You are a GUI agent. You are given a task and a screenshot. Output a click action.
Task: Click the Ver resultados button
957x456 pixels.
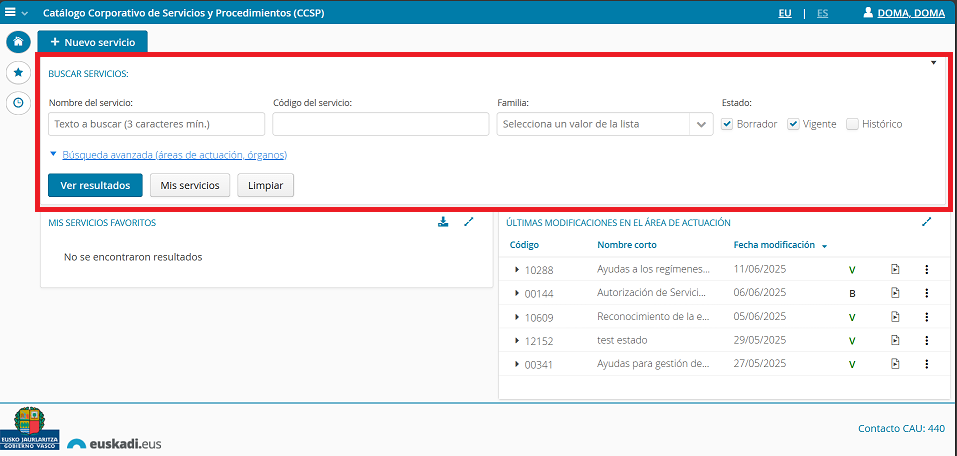pyautogui.click(x=95, y=186)
